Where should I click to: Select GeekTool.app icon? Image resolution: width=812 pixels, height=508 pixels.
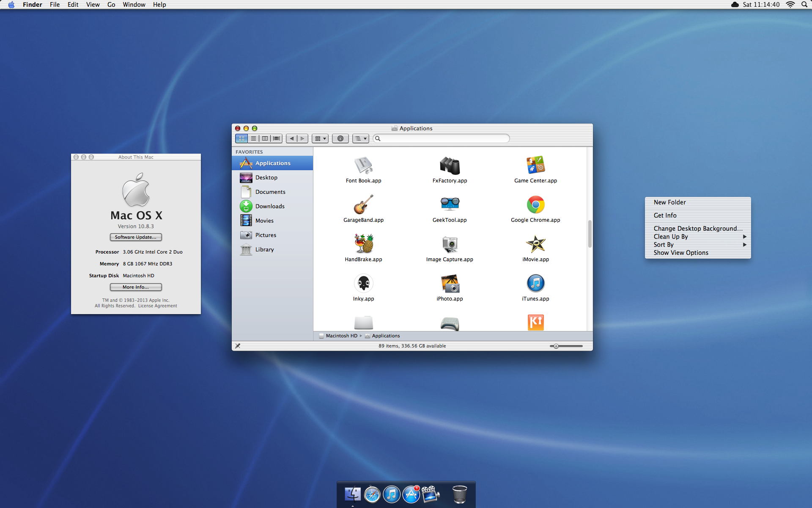(450, 204)
